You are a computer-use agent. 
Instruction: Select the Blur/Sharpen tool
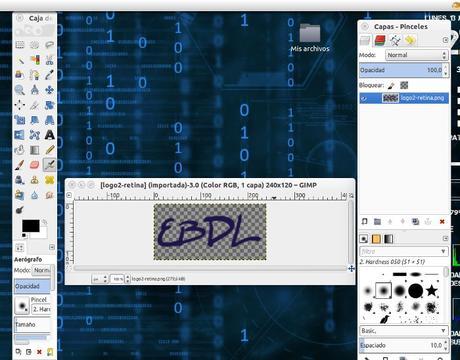(x=35, y=195)
